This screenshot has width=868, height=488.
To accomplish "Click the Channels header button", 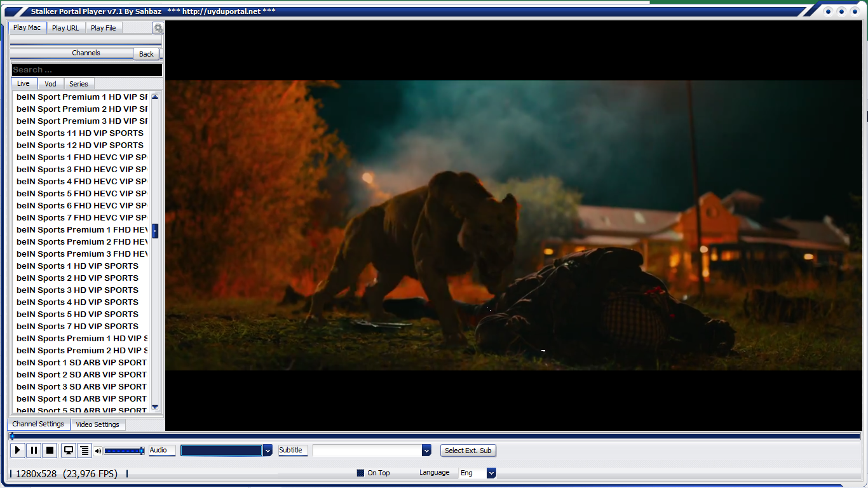I will [86, 53].
